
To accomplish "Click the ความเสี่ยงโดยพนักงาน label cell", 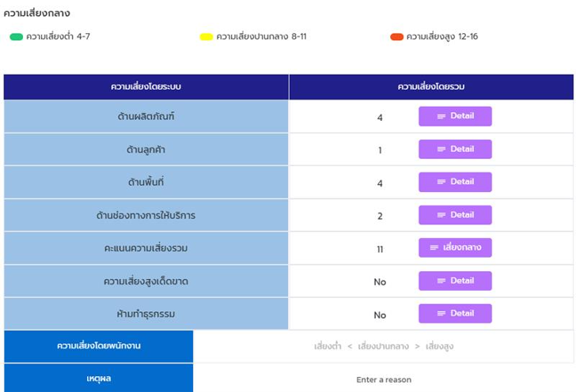I will [99, 346].
